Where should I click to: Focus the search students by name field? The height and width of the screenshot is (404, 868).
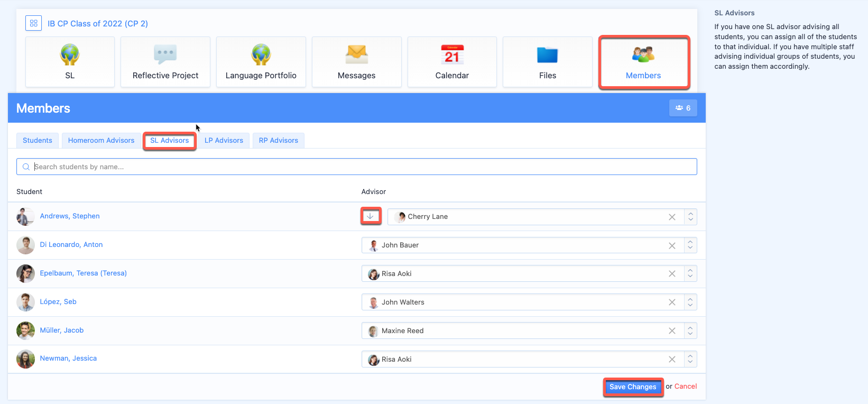(x=357, y=167)
